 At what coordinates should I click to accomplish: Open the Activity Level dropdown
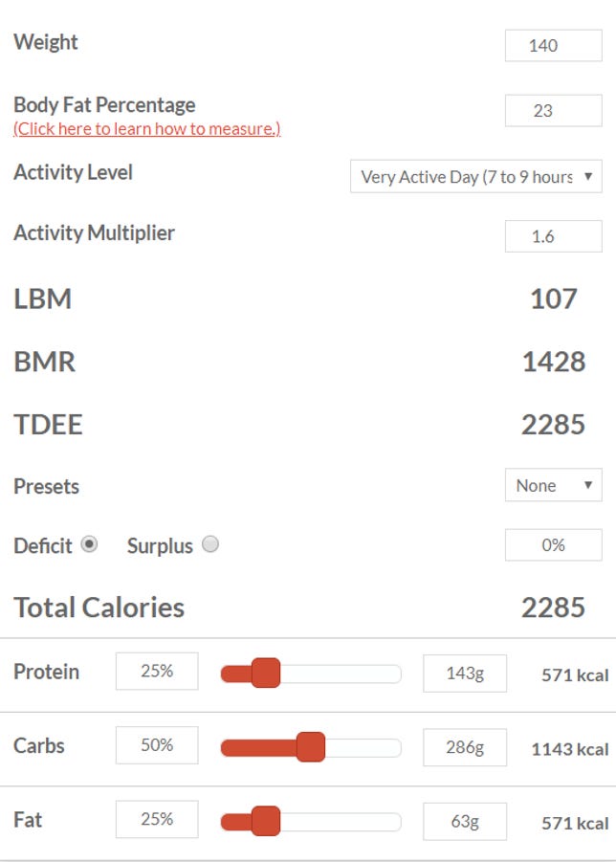tap(476, 176)
